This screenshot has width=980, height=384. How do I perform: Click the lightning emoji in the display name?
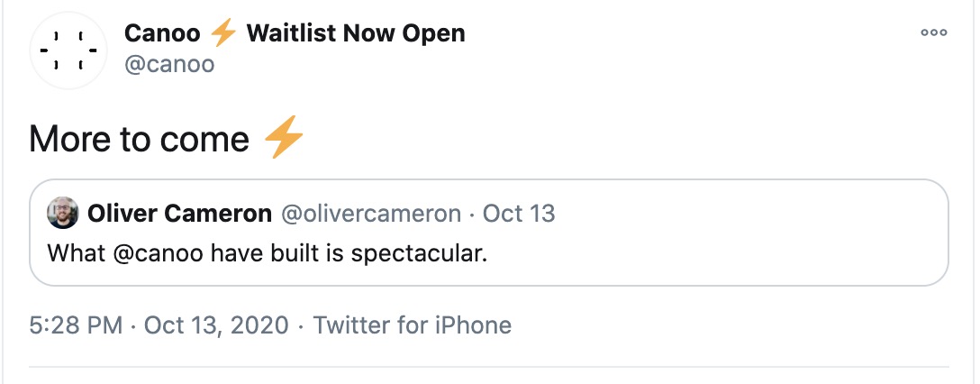222,33
